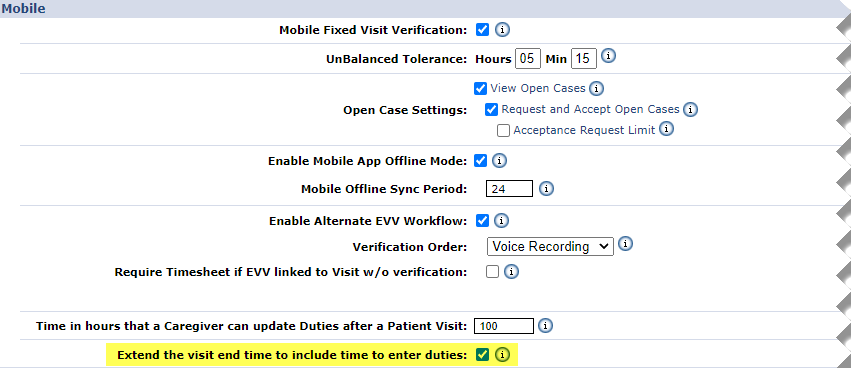
Task: Show info for Enable Alternate EVV Workflow
Action: (501, 221)
